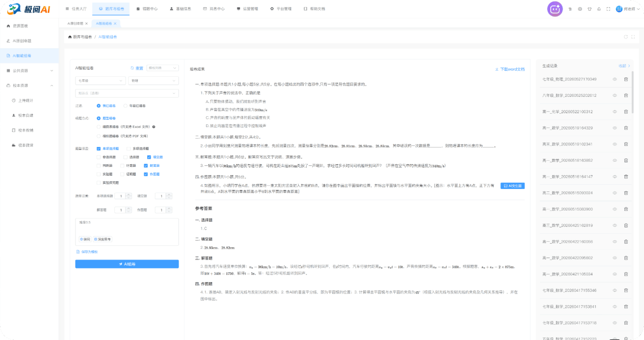Open the 知识点 knowledge point dropdown
644x340 pixels.
[127, 93]
